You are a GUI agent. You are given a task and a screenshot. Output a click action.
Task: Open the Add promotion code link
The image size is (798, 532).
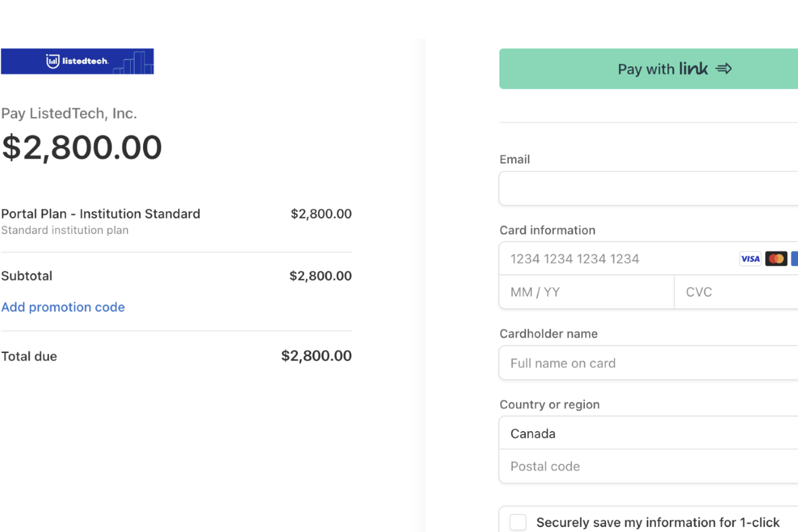pos(63,307)
